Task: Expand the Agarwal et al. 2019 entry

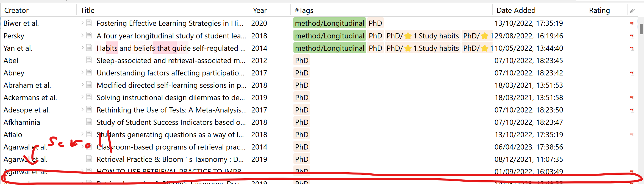Action: coord(82,159)
